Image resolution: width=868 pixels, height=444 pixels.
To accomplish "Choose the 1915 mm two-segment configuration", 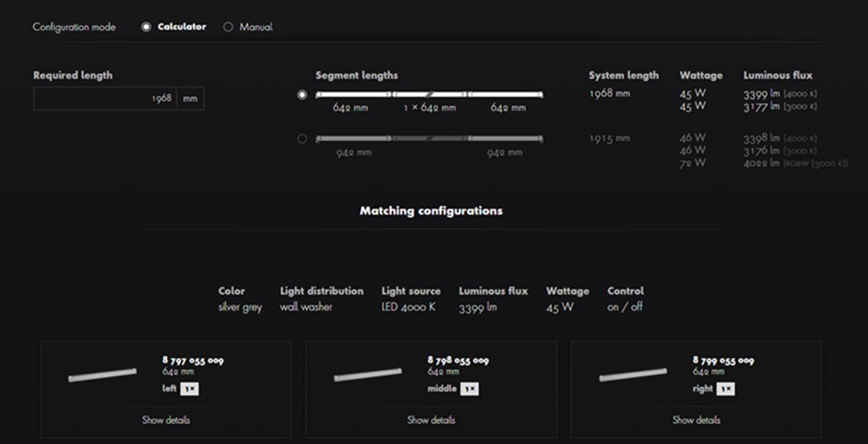I will point(302,138).
